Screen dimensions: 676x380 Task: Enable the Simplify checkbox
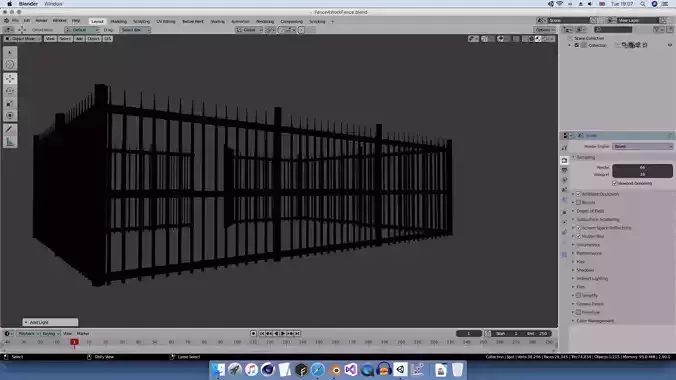(579, 295)
